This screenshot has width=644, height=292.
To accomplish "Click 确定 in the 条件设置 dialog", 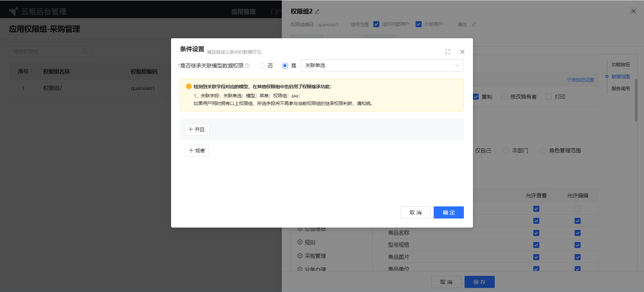I will [449, 212].
